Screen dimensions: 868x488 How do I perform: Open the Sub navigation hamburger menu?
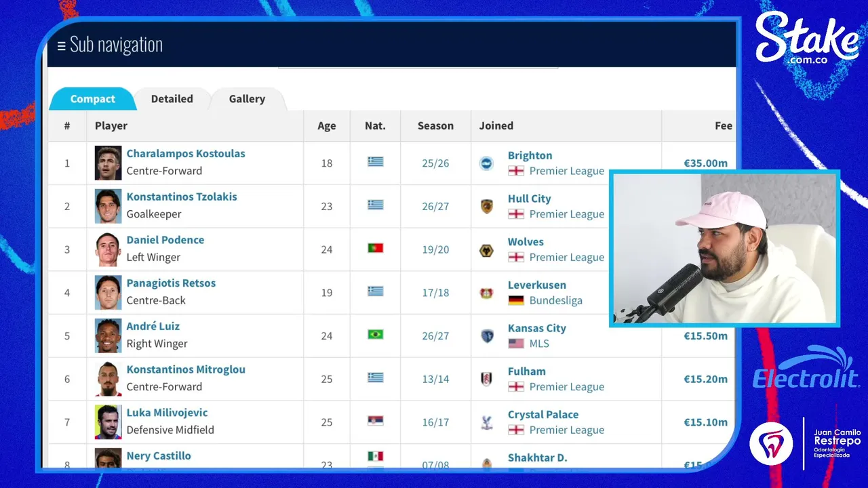point(61,45)
